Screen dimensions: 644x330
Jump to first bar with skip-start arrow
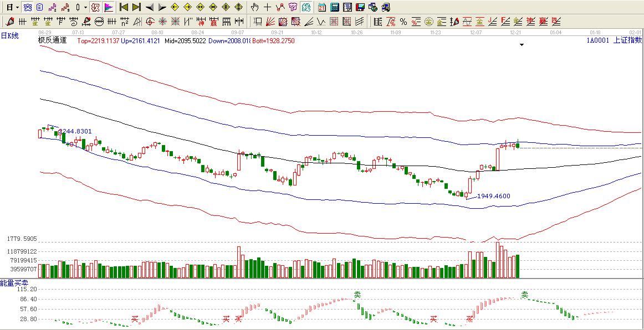point(124,7)
